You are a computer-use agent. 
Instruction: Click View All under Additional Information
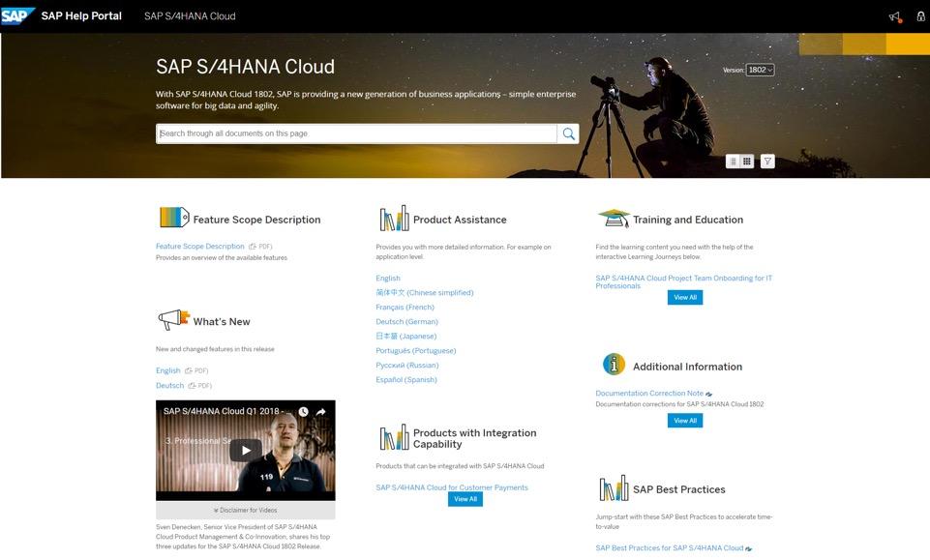pos(685,421)
